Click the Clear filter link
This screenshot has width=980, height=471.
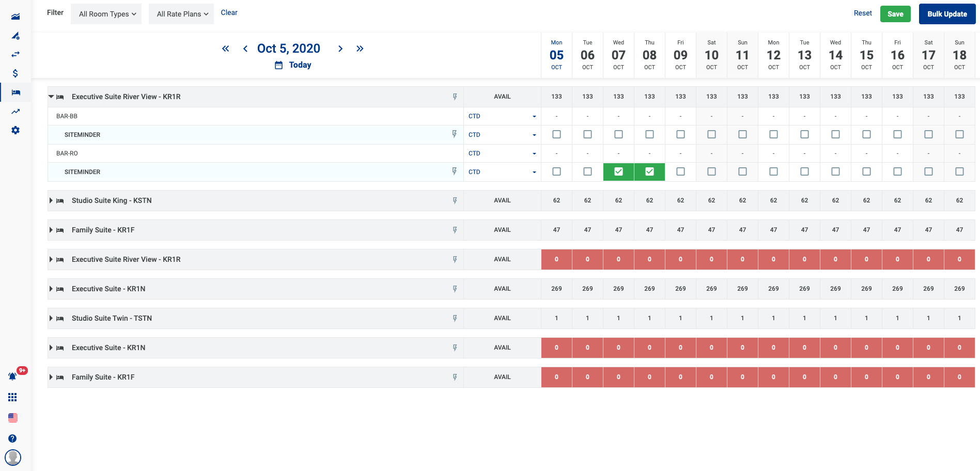229,12
